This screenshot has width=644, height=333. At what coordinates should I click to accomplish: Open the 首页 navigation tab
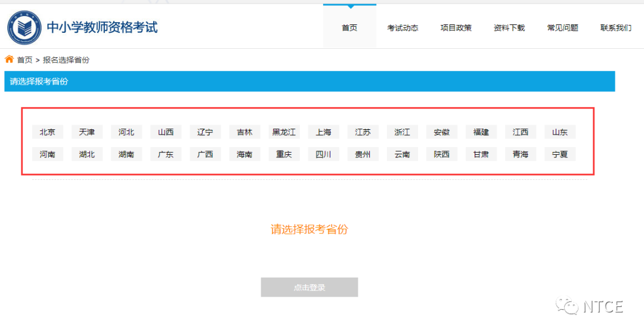(x=349, y=28)
